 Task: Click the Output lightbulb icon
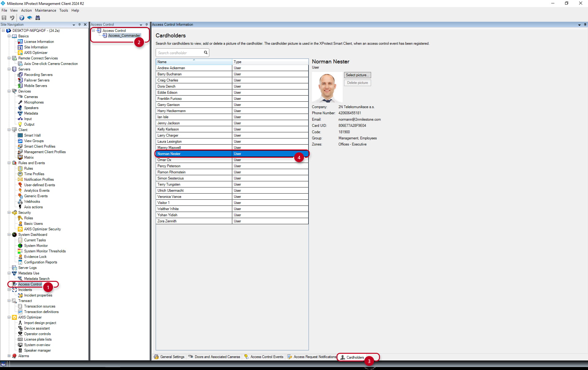pos(20,124)
